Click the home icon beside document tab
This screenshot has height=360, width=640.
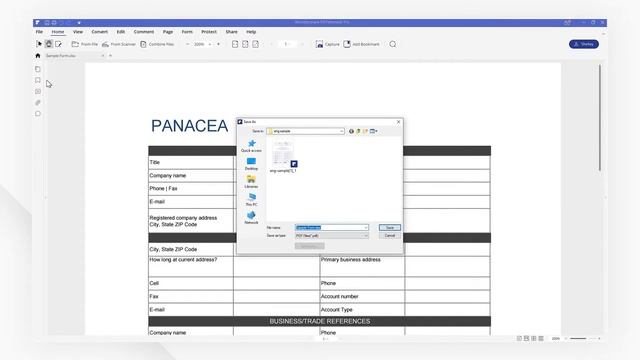(38, 56)
